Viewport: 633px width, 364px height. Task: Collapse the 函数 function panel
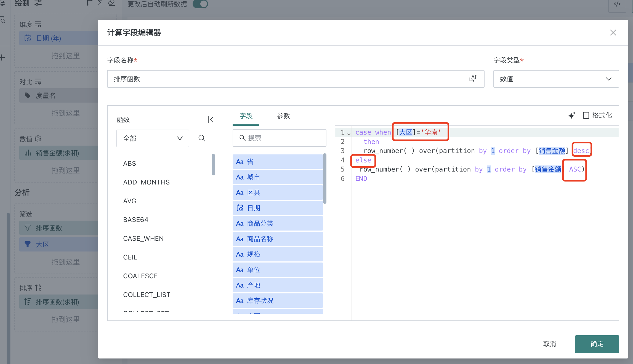(211, 120)
